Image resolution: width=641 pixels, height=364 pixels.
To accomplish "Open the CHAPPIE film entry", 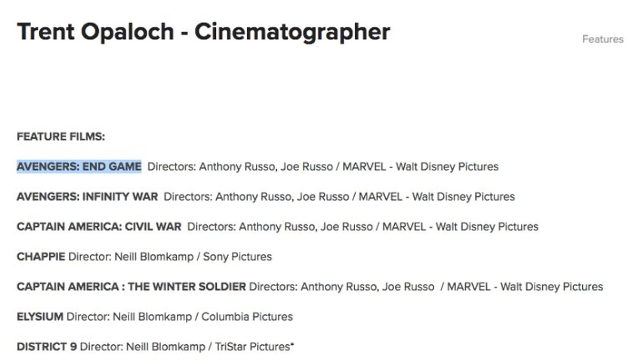I will [x=42, y=257].
